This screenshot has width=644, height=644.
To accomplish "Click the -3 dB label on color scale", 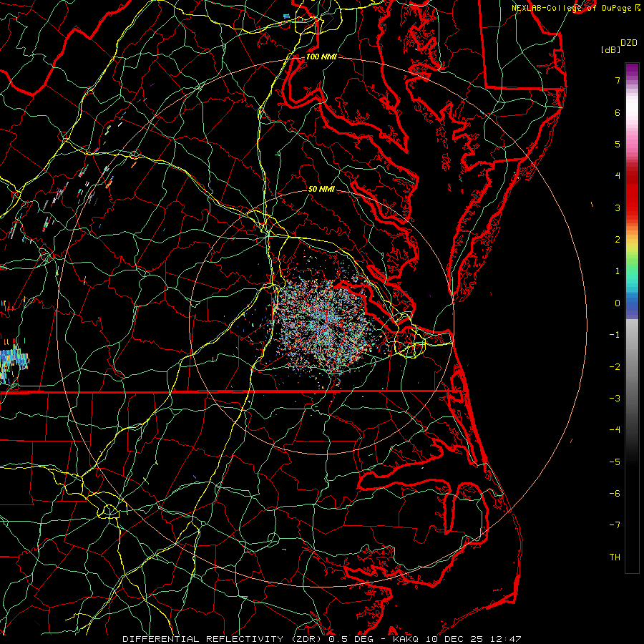I will pyautogui.click(x=615, y=399).
